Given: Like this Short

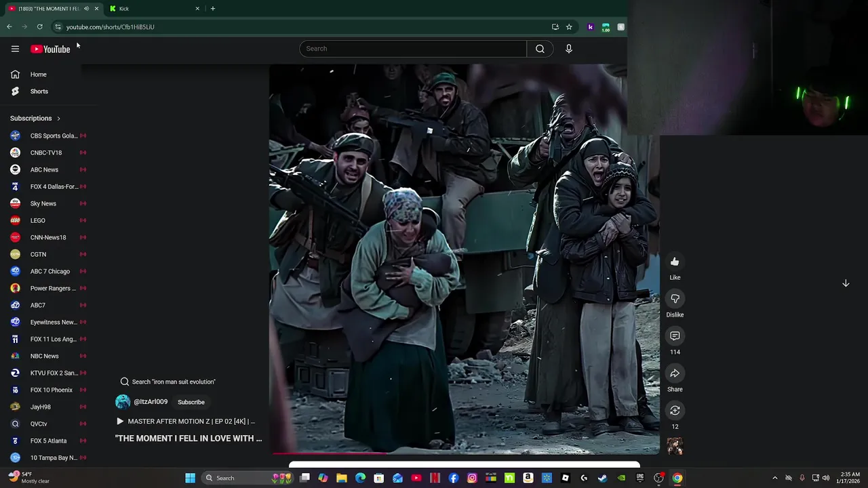Looking at the screenshot, I should coord(675,262).
